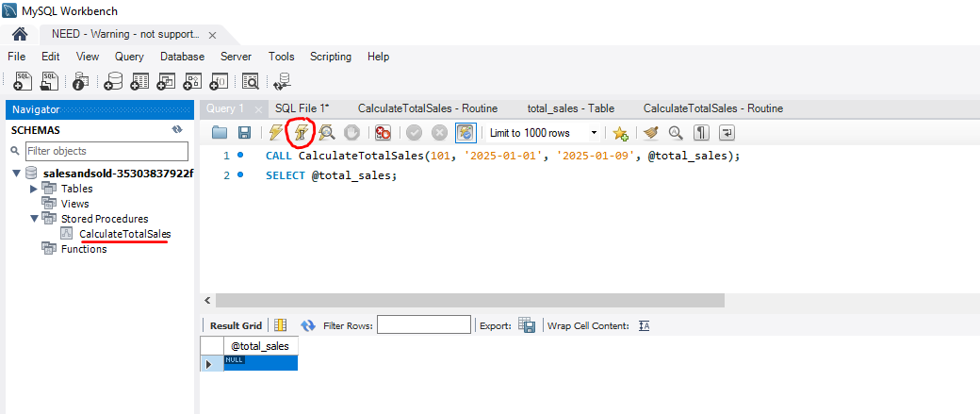Screen dimensions: 980x414
Task: Refresh the SCHEMAS list
Action: 177,130
